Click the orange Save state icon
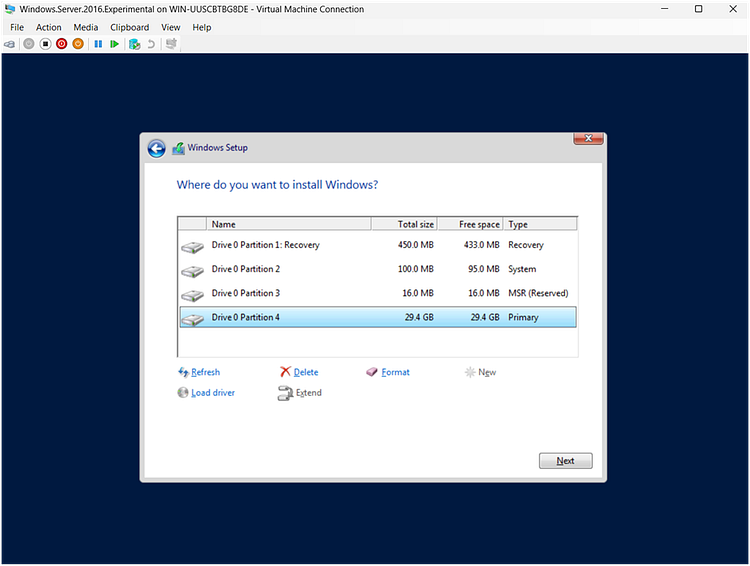Image resolution: width=750 pixels, height=566 pixels. pos(77,44)
